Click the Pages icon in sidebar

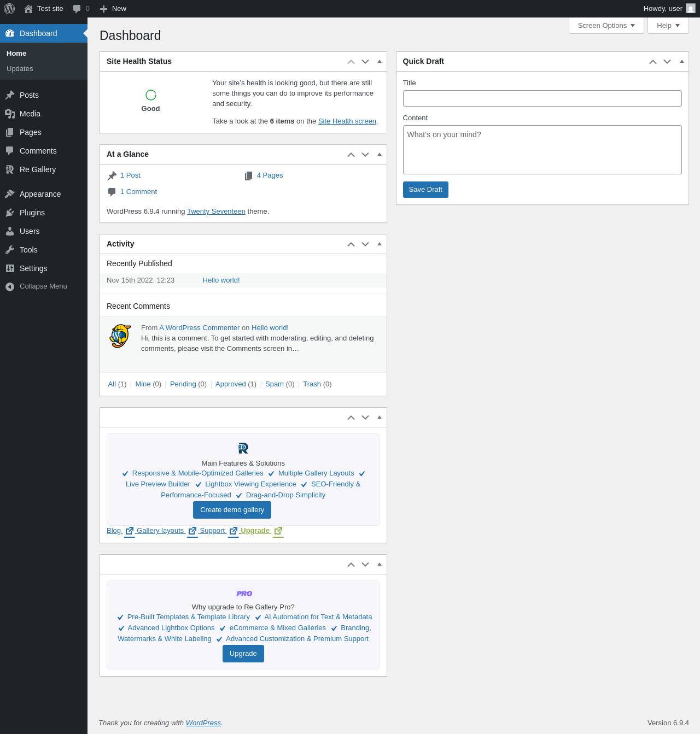10,132
